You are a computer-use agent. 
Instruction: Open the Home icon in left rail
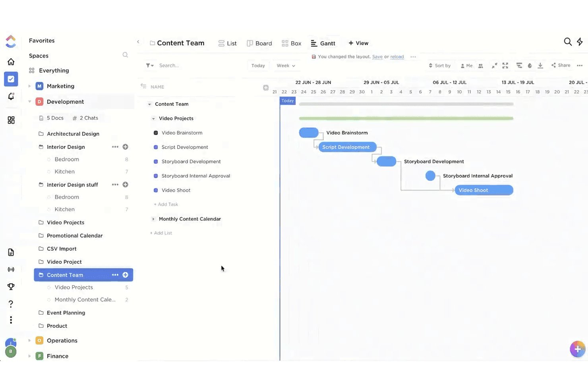(x=11, y=62)
